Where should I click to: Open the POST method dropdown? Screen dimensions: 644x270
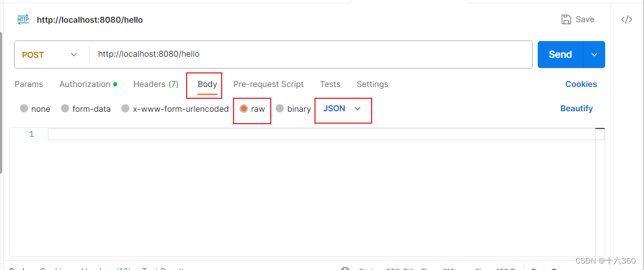point(50,55)
